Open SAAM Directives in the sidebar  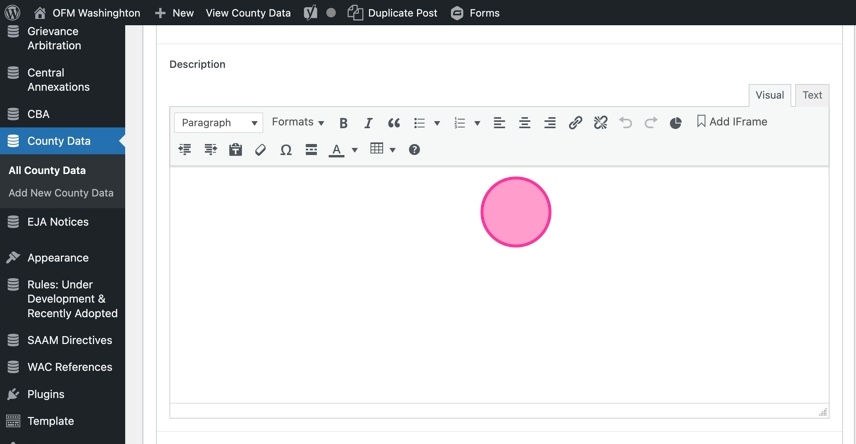tap(69, 340)
